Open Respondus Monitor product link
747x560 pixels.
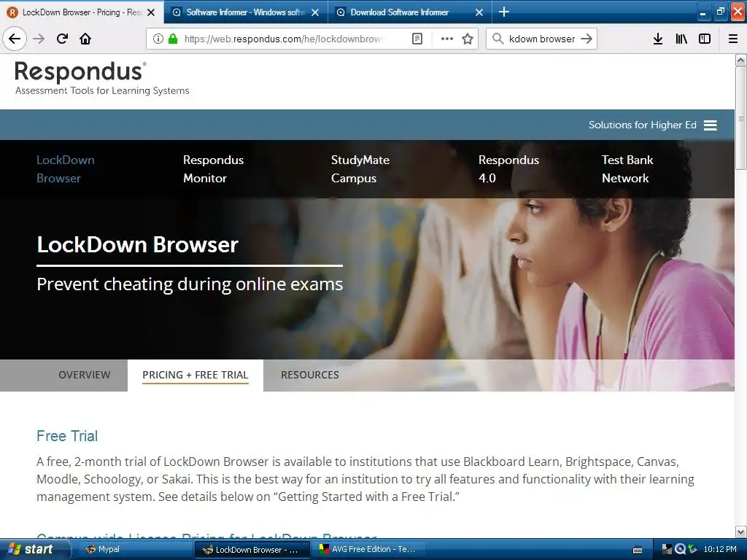point(214,169)
